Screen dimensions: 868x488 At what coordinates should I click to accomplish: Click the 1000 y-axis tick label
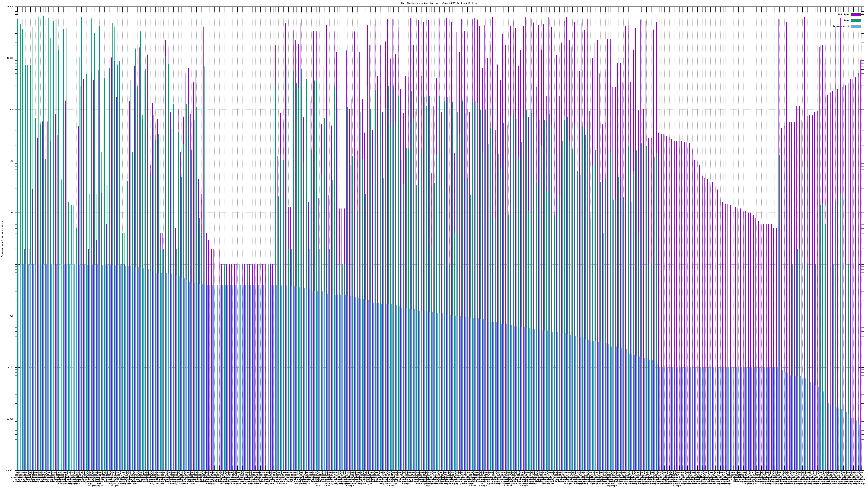[x=11, y=110]
